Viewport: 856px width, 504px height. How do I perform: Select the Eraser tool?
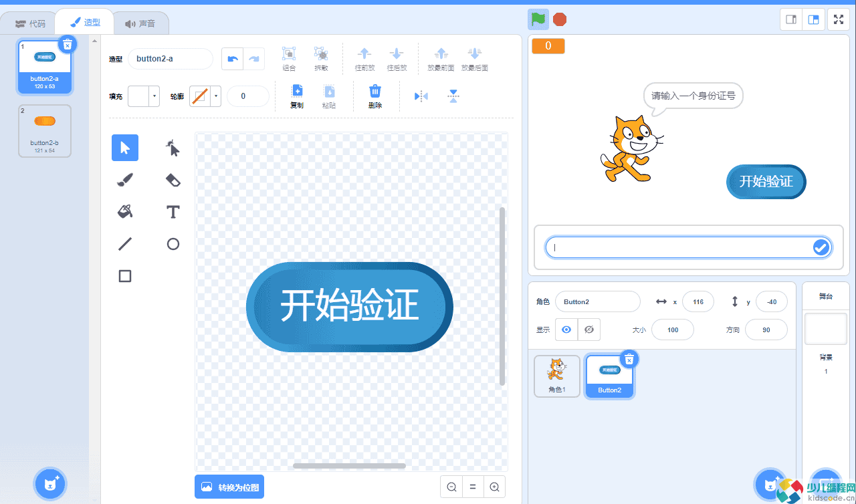click(173, 180)
